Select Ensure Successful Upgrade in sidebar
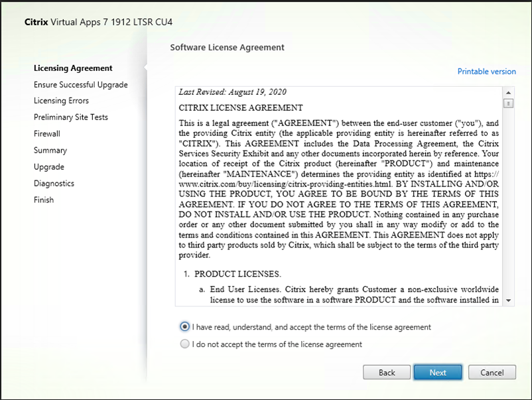532x400 pixels. 80,85
